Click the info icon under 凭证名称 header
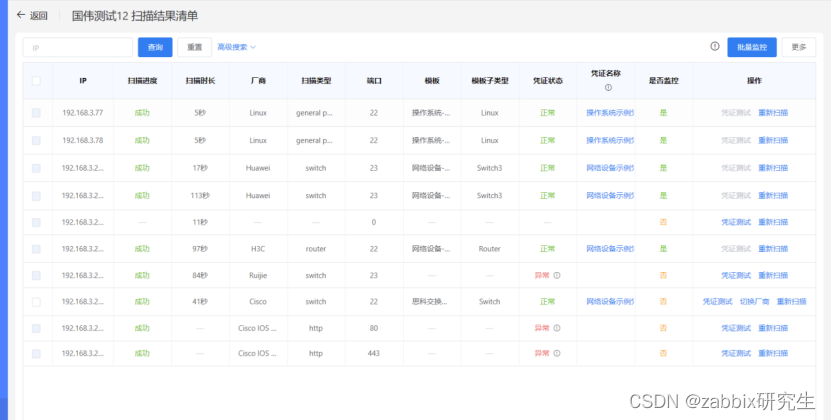 608,88
